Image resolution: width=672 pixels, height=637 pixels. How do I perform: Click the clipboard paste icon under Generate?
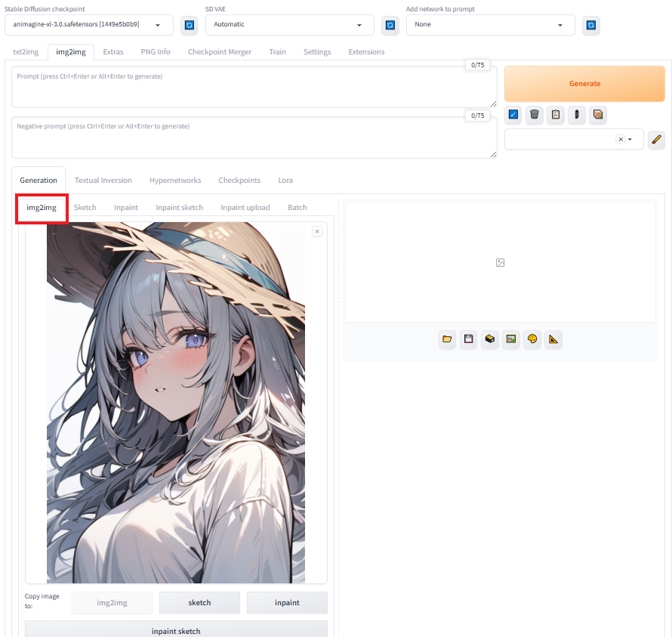pos(556,115)
